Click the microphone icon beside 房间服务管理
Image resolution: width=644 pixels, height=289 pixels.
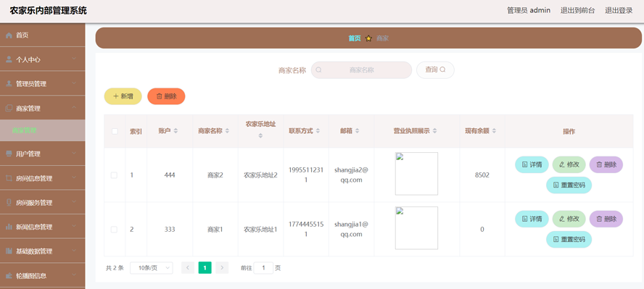[x=9, y=203]
